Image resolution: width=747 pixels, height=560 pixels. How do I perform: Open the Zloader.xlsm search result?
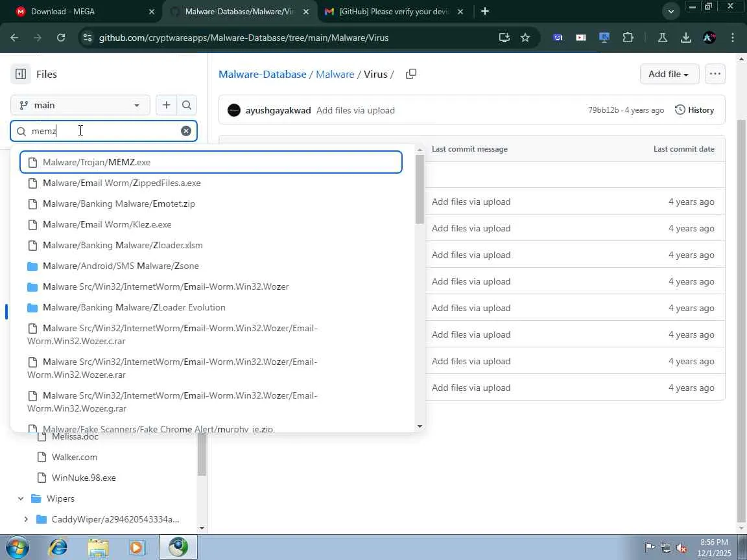coord(211,245)
